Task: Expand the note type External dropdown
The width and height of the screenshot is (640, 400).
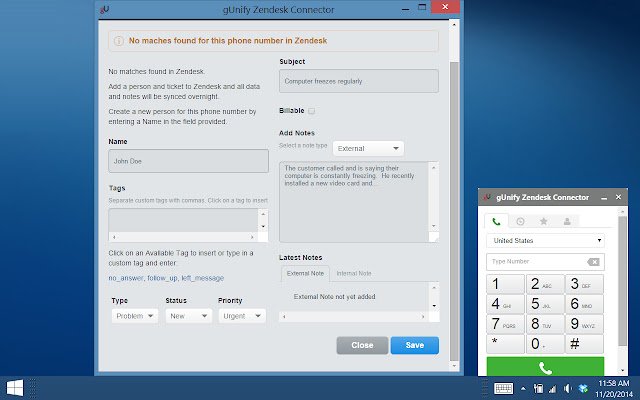Action: click(x=368, y=147)
